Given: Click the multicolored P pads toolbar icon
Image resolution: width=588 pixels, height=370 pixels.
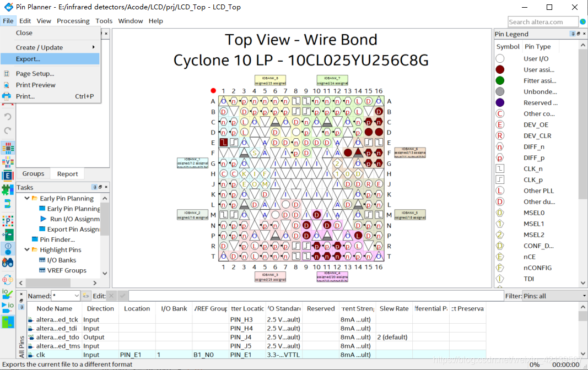Looking at the screenshot, I should 8,221.
